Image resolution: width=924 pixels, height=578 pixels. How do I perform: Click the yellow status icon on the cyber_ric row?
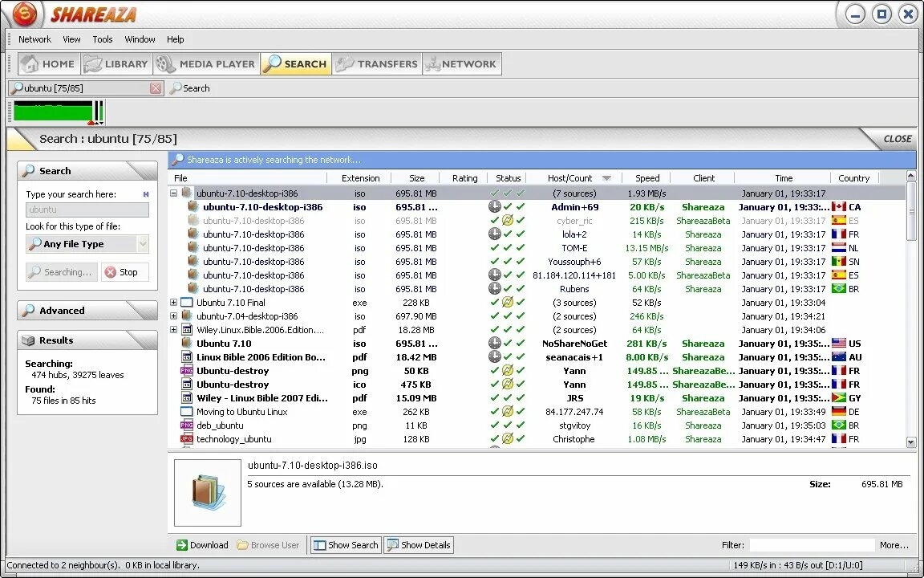coord(508,221)
